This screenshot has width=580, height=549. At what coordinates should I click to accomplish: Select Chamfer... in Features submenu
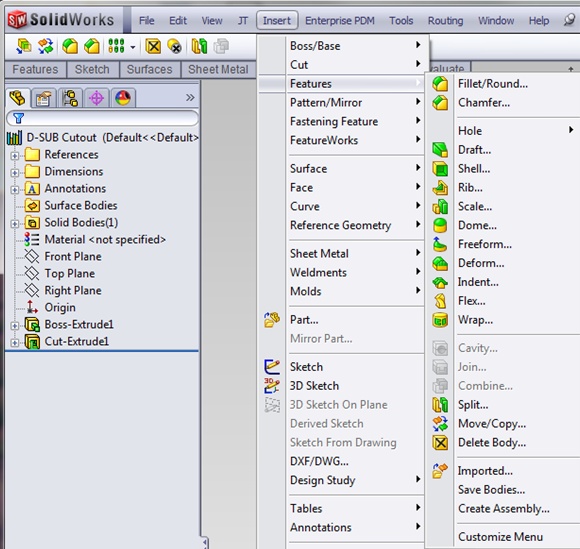[x=484, y=102]
